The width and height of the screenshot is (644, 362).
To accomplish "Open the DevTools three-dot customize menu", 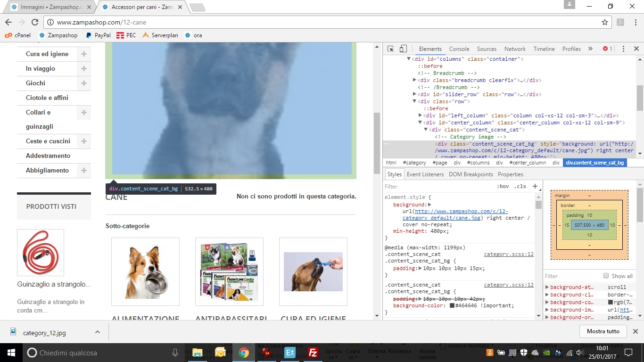I will (623, 49).
